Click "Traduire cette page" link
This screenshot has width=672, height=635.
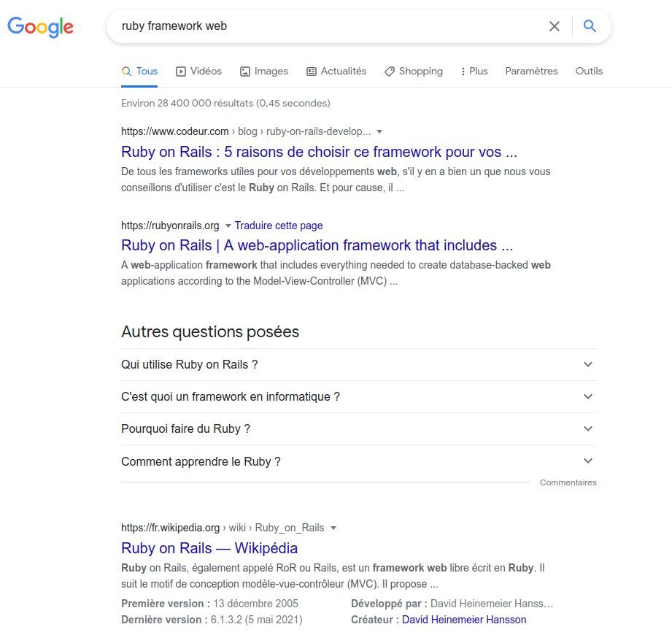279,226
